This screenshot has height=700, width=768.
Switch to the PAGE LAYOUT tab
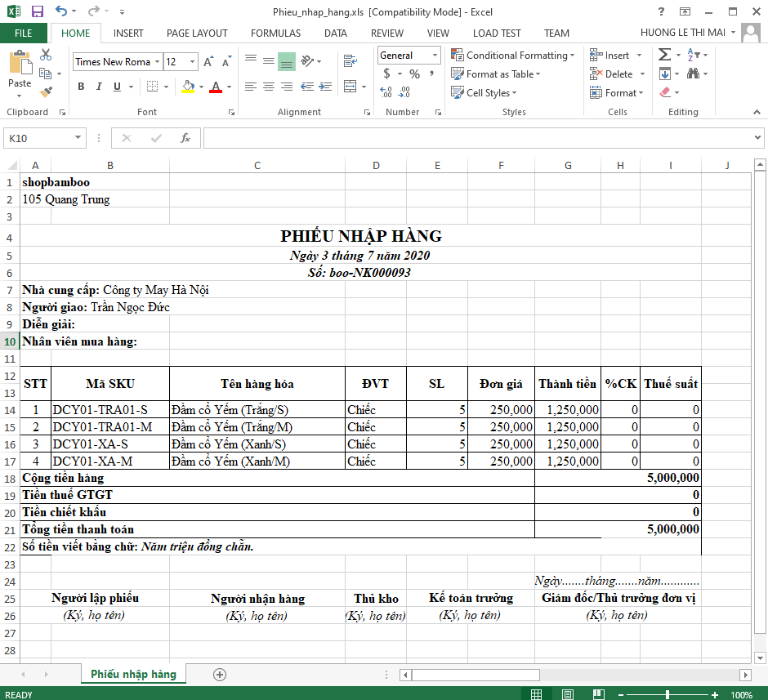click(197, 33)
